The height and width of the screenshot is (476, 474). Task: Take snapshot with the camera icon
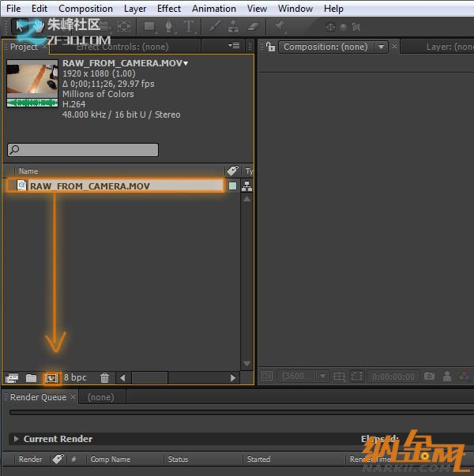coord(430,377)
